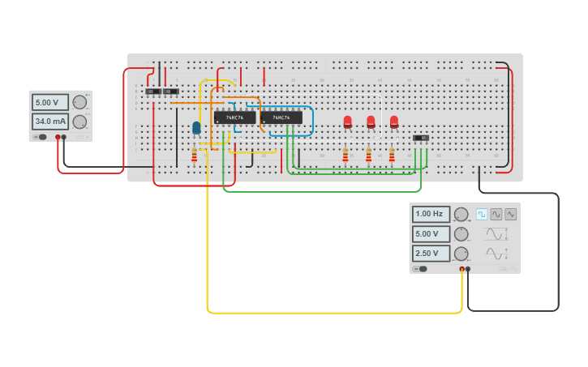The image size is (588, 367).
Task: Click the power supply voltage knob
Action: tap(79, 102)
